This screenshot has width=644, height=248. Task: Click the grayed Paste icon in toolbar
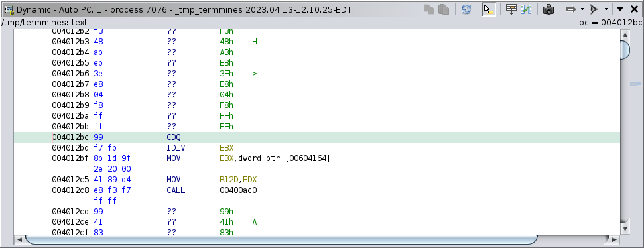[444, 9]
